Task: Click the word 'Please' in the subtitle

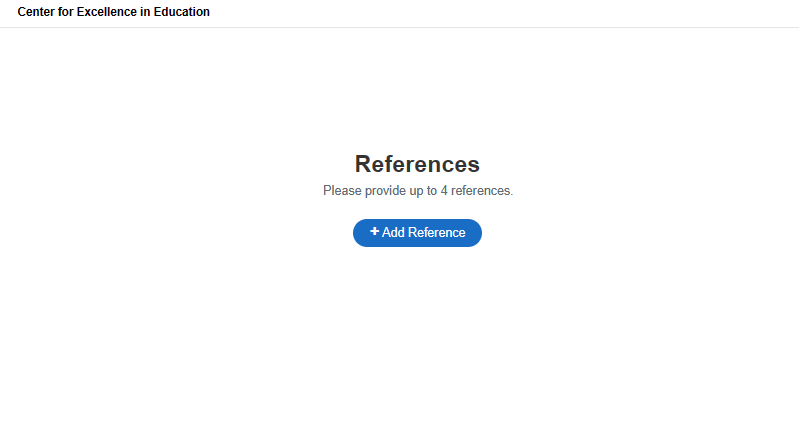Action: pyautogui.click(x=342, y=191)
